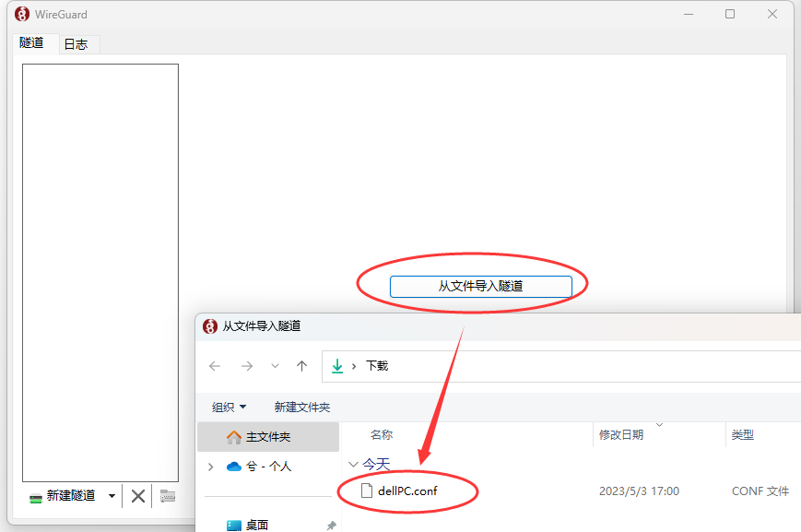This screenshot has width=801, height=532.
Task: Open the 组织 dropdown menu
Action: click(x=229, y=407)
